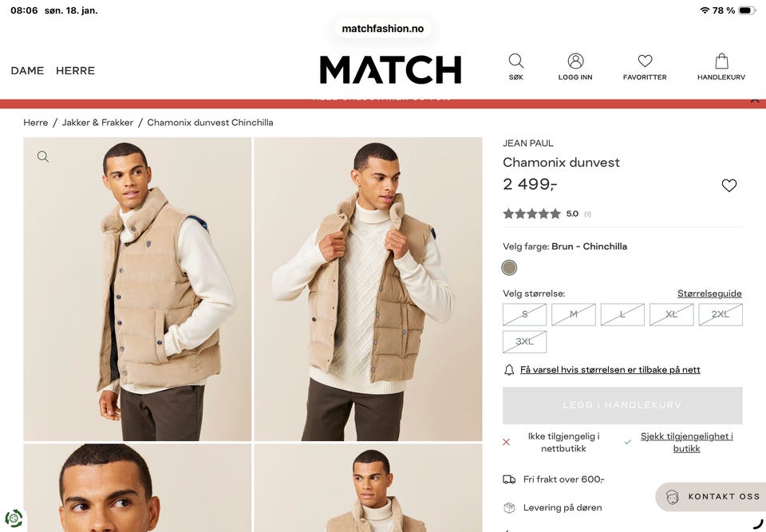Add Chamonix dunvest to favorites with heart
This screenshot has width=766, height=532.
[x=728, y=185]
